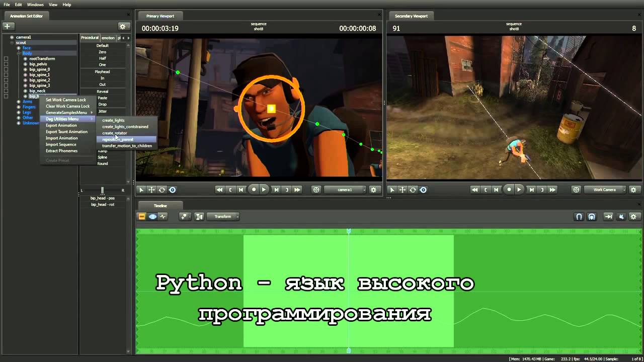Click Record in the Primary Viewport

253,190
